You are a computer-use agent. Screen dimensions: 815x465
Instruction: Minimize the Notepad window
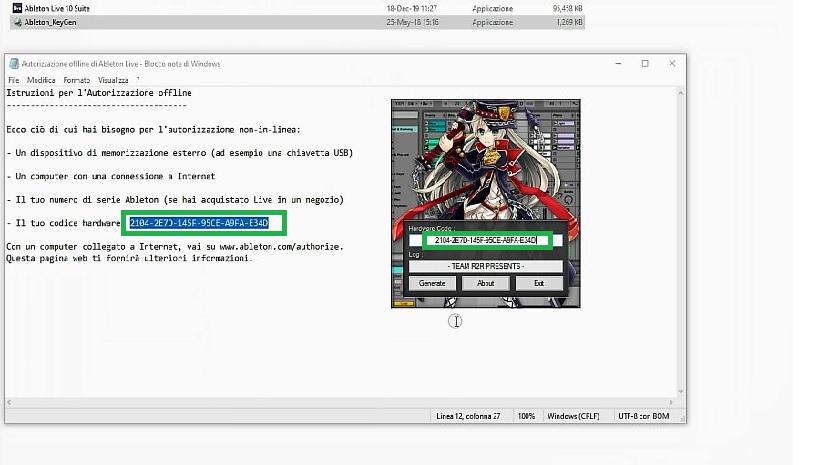pyautogui.click(x=618, y=63)
